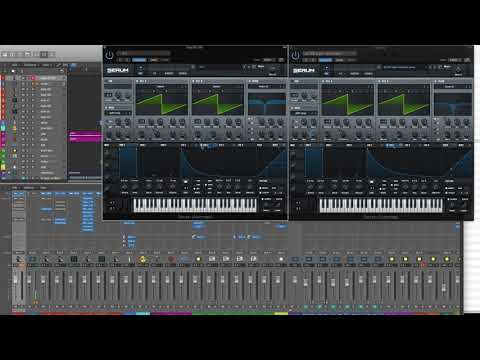Click the link icon in right plugin header
This screenshot has width=480, height=360.
point(467,60)
